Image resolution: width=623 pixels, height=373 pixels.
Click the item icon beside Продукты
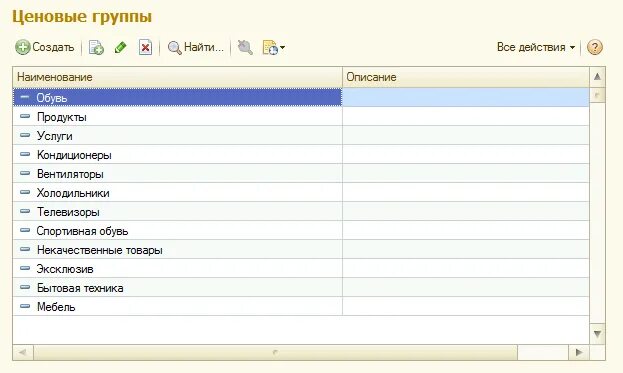click(25, 116)
